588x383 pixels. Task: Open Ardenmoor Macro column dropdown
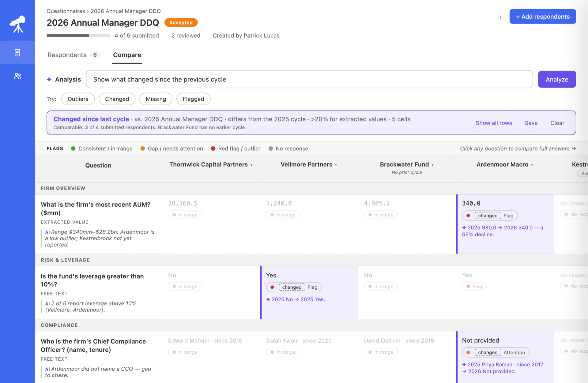click(532, 165)
